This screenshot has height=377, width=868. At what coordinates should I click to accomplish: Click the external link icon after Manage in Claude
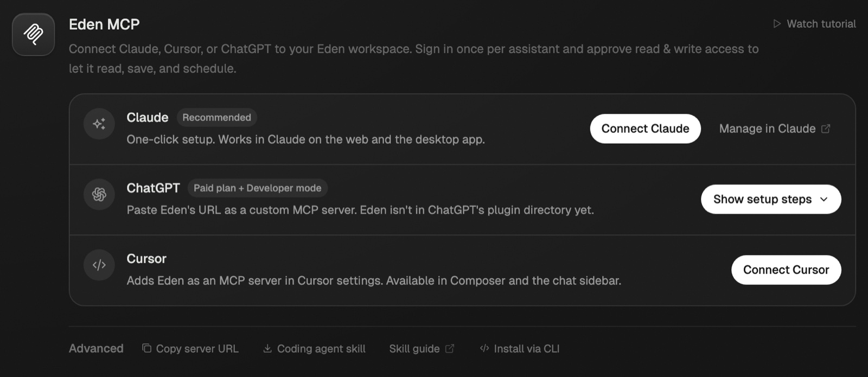click(x=826, y=129)
